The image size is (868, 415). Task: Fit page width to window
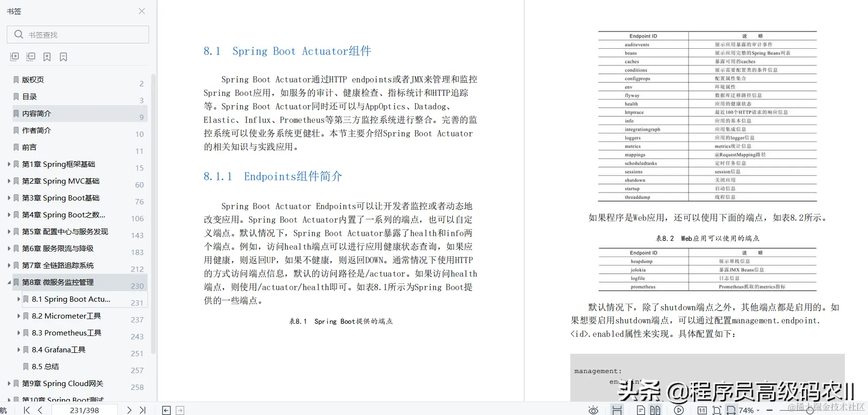coord(731,410)
